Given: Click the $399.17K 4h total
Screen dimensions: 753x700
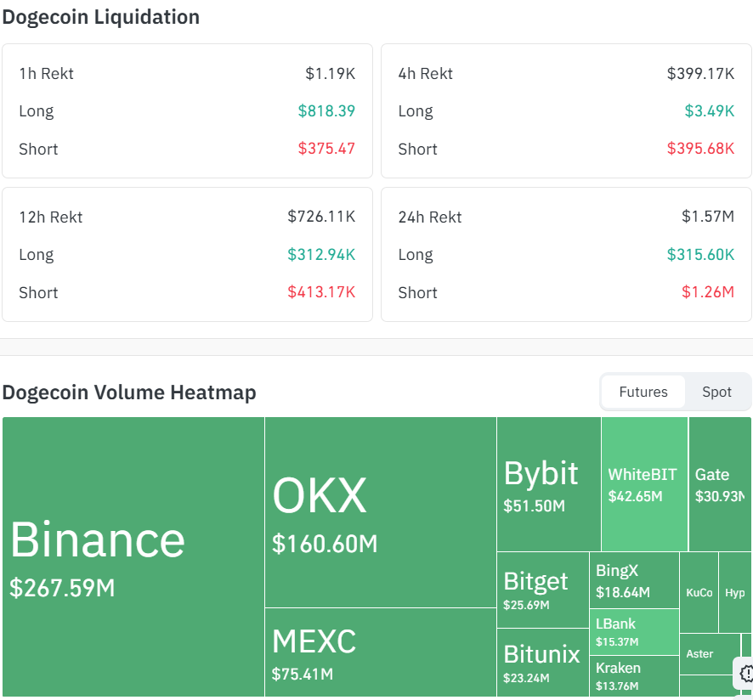Looking at the screenshot, I should (700, 73).
